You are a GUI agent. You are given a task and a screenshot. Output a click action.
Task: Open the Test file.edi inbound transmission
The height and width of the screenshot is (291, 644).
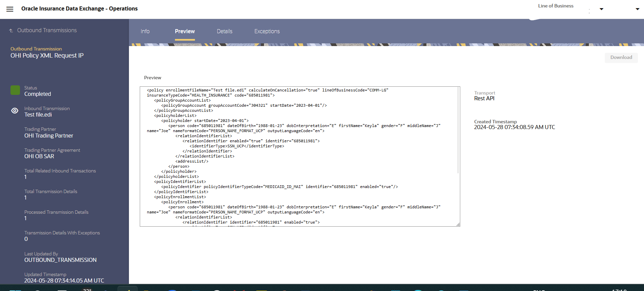(38, 115)
